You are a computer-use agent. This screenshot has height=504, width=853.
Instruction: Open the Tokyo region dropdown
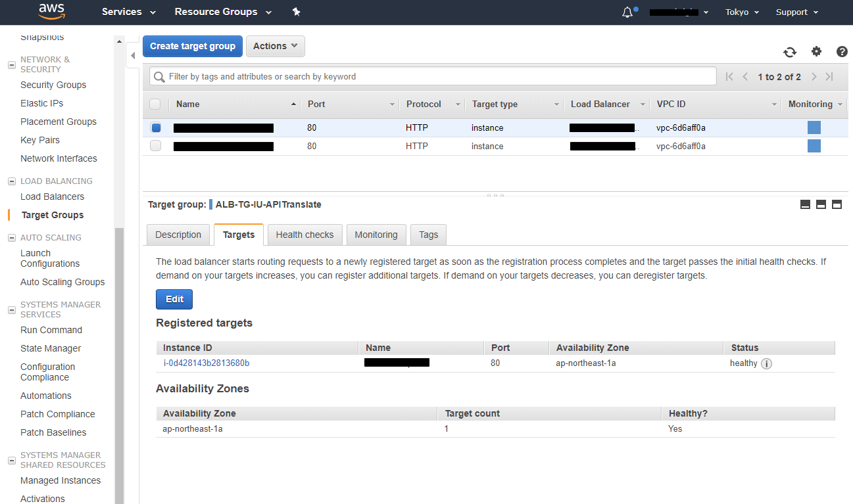[x=742, y=12]
